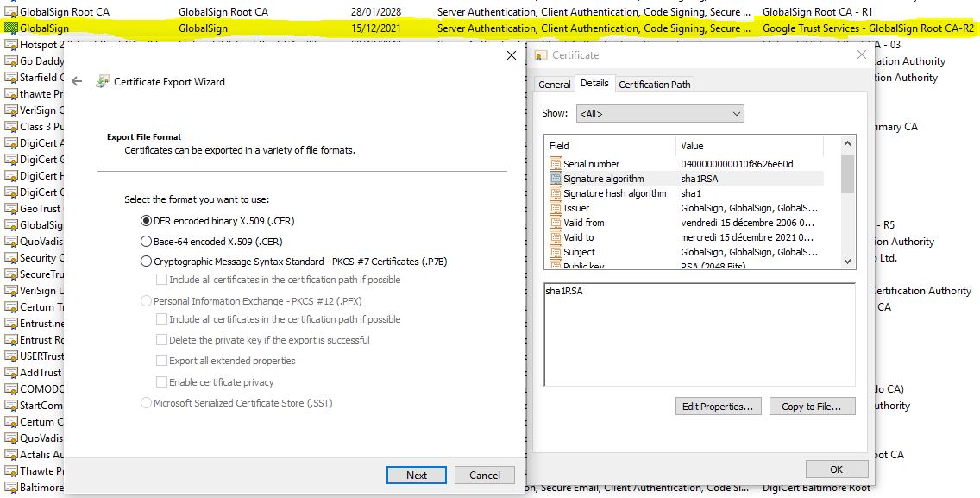
Task: Check include all certificates under PKCS #7
Action: click(x=162, y=280)
